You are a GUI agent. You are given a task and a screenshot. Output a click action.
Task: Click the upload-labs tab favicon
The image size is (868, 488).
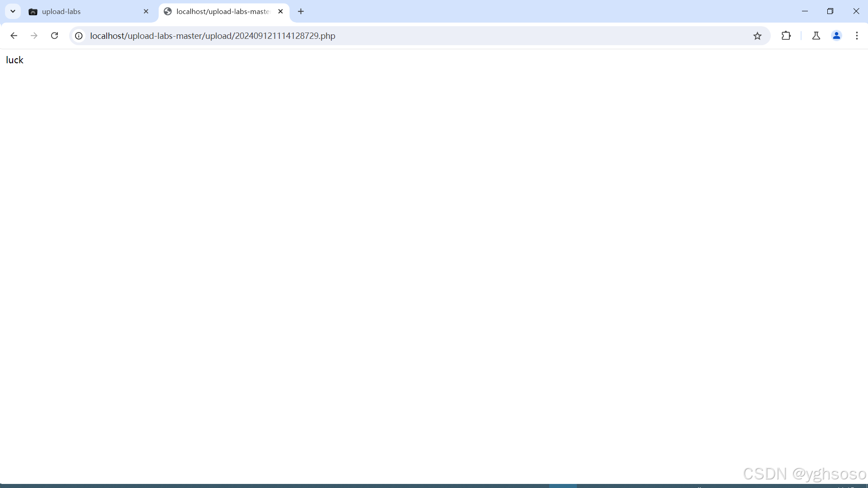(x=33, y=12)
